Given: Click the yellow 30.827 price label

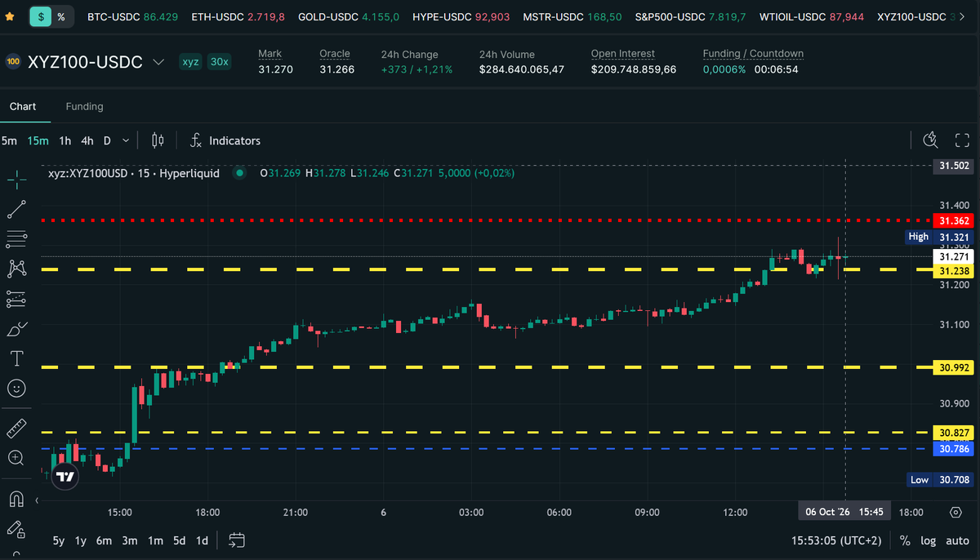Looking at the screenshot, I should pyautogui.click(x=955, y=433).
